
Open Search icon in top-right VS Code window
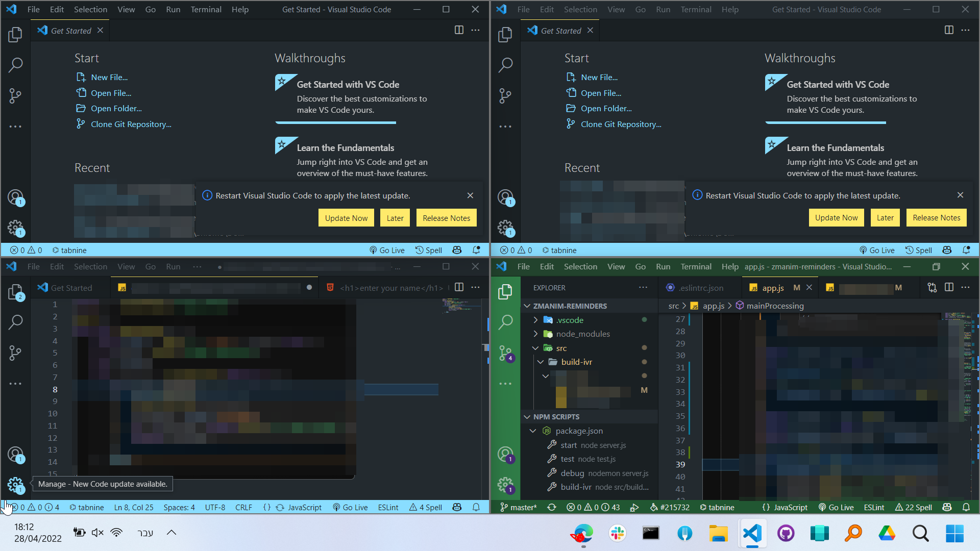click(x=505, y=65)
